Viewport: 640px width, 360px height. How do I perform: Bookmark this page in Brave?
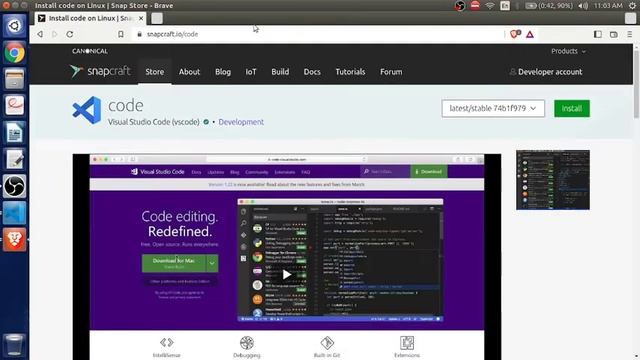pos(121,34)
